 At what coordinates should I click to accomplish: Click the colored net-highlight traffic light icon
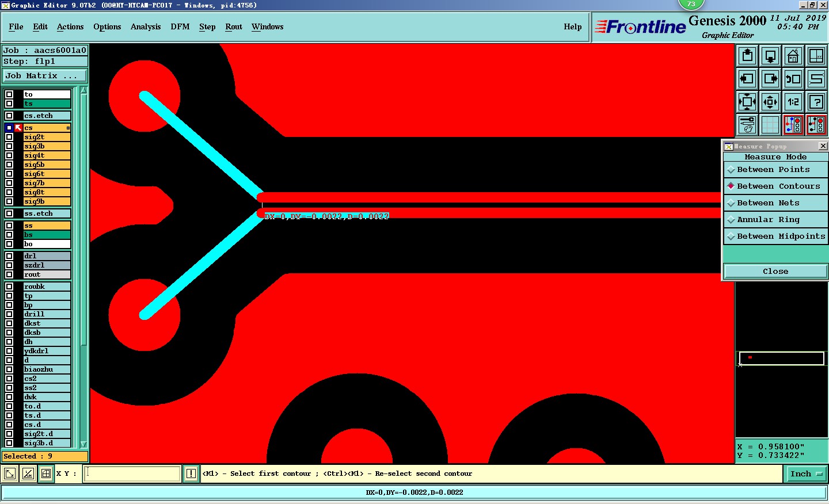pos(793,125)
